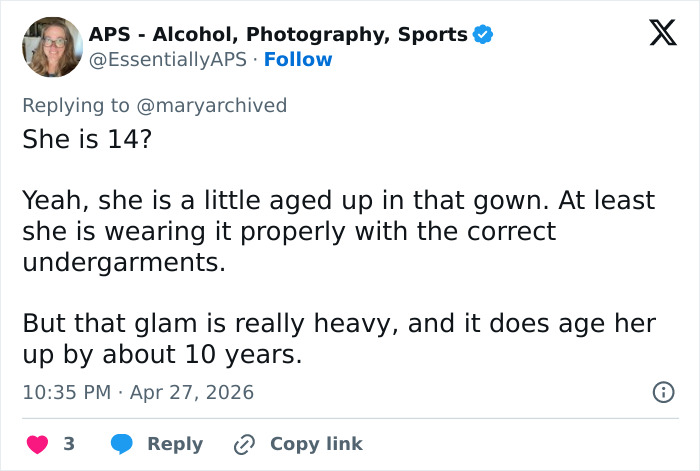Click the paragraph about heavy glam
The height and width of the screenshot is (471, 700).
338,339
